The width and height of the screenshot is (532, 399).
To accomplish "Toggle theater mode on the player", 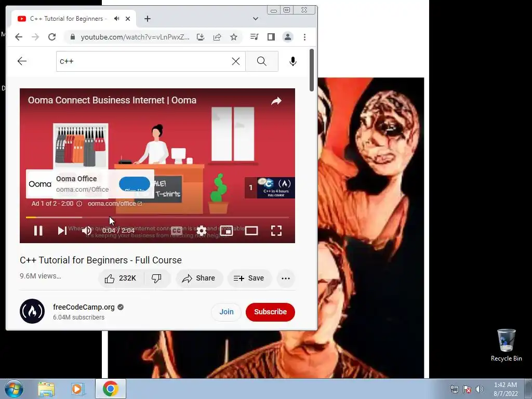I will 251,231.
